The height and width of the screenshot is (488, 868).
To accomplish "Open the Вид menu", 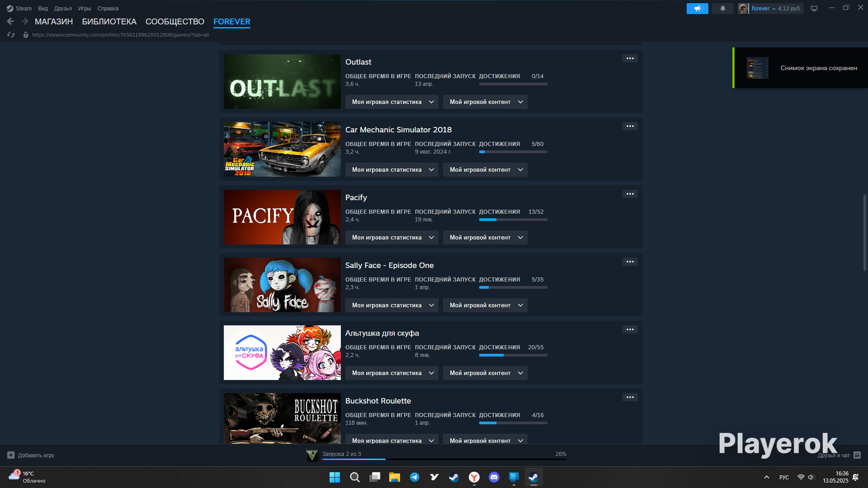I will click(x=43, y=8).
